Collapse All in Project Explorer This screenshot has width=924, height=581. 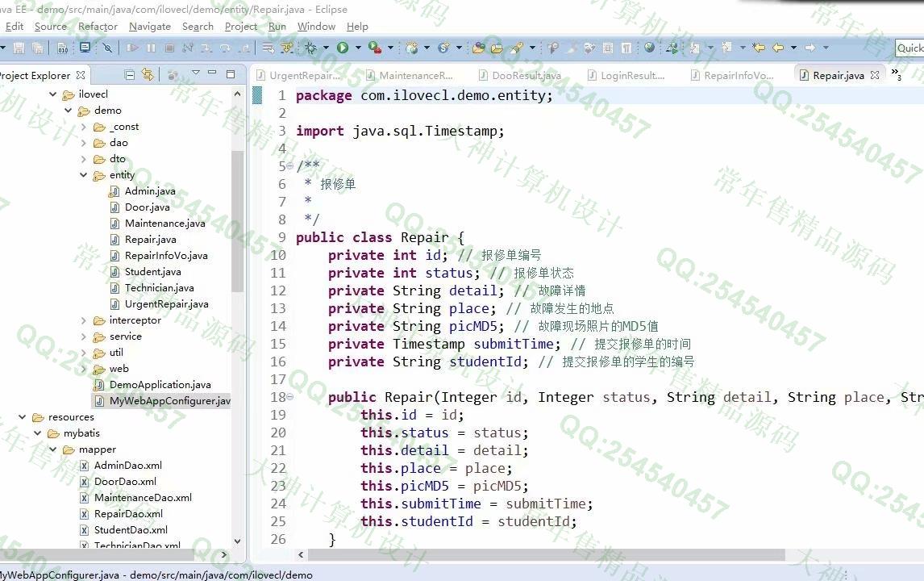130,75
